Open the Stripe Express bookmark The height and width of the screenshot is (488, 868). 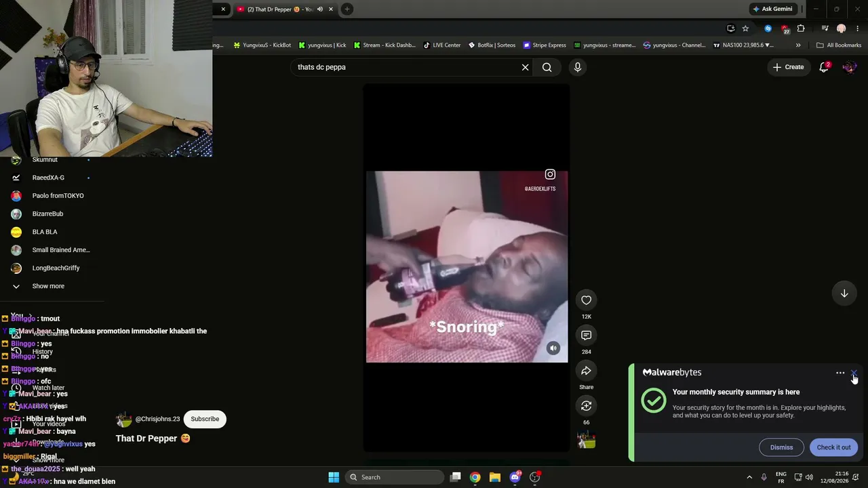point(545,45)
